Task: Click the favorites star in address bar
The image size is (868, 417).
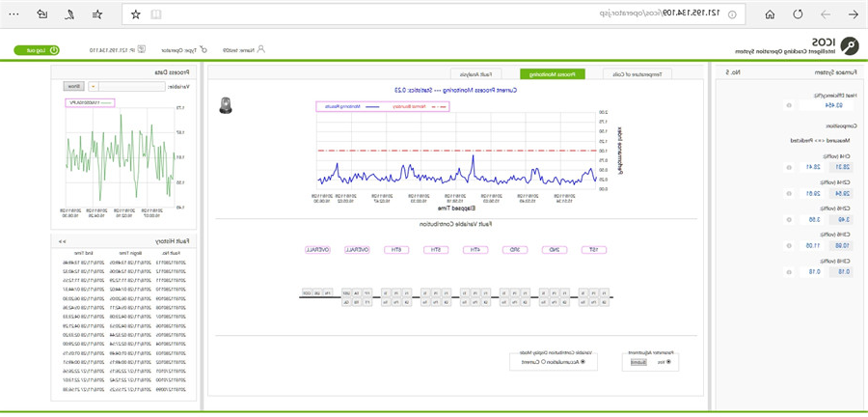Action: click(x=135, y=14)
